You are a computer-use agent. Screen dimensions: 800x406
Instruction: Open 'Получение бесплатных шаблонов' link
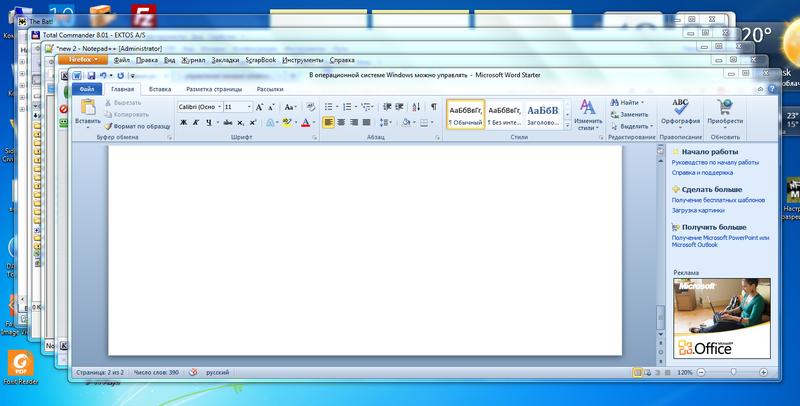pos(718,200)
